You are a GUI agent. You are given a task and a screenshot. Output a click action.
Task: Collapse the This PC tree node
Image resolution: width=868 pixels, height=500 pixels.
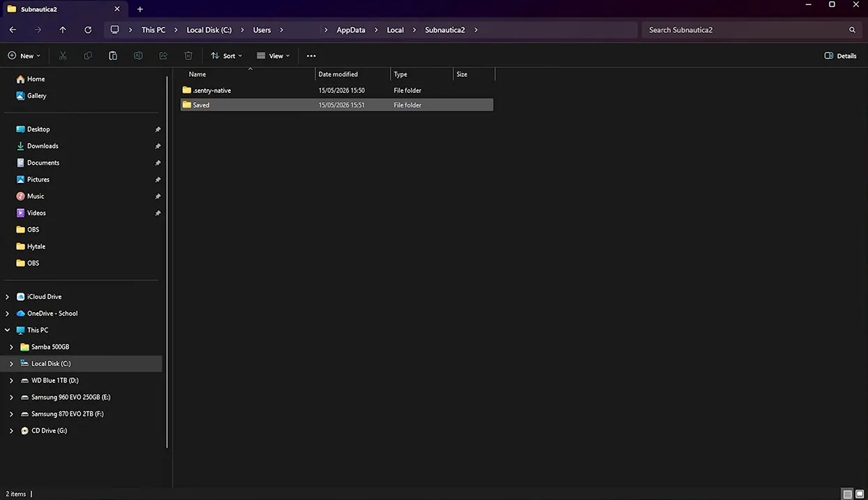[x=8, y=330]
